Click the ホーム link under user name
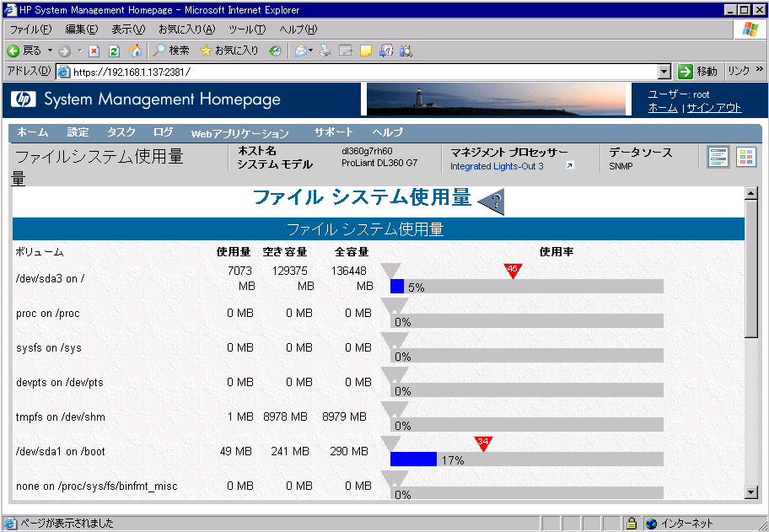This screenshot has width=769, height=532. [x=663, y=108]
